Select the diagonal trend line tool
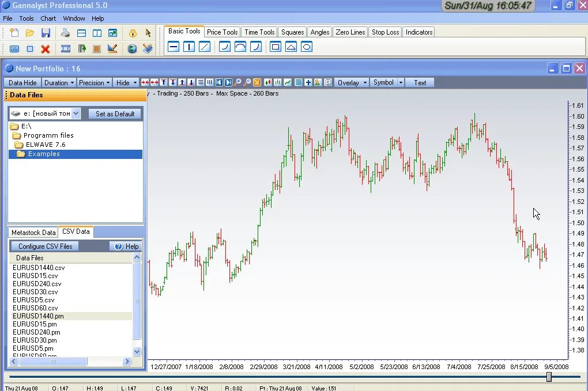 [x=205, y=47]
